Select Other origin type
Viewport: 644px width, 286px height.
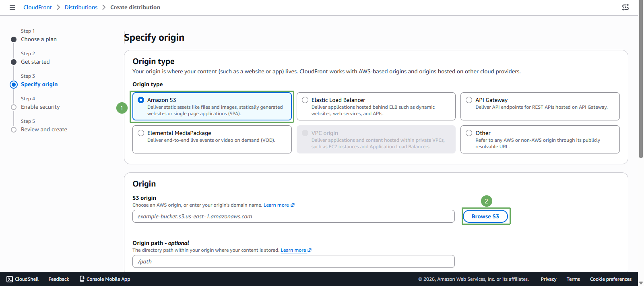point(540,139)
